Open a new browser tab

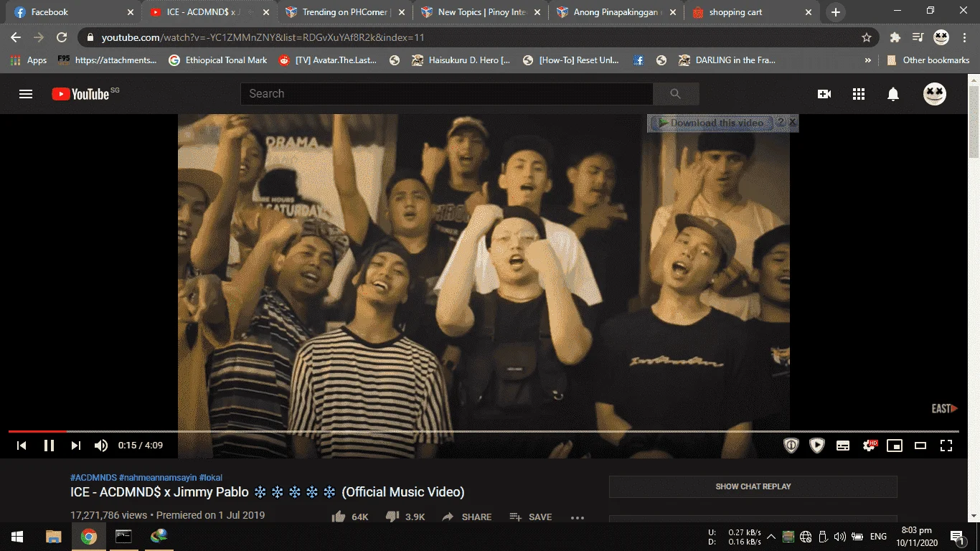coord(835,12)
